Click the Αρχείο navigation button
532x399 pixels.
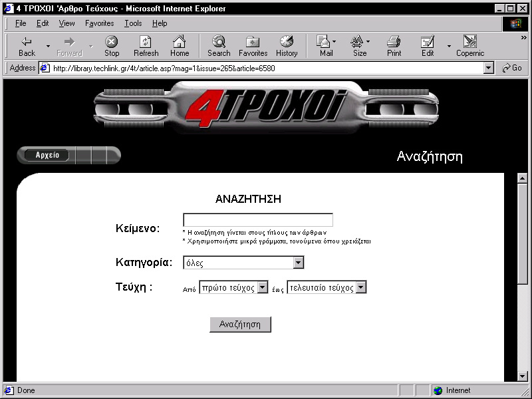(47, 155)
